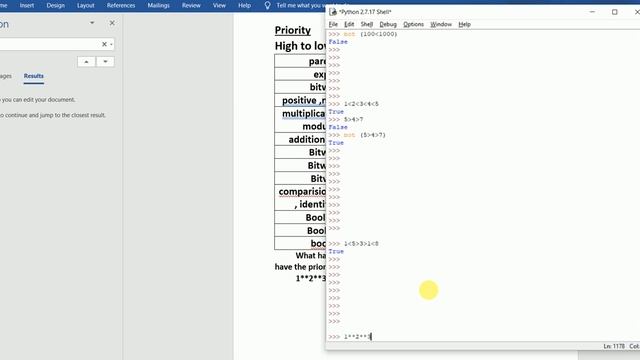
Task: Maximize the Python Shell window
Action: [x=614, y=12]
